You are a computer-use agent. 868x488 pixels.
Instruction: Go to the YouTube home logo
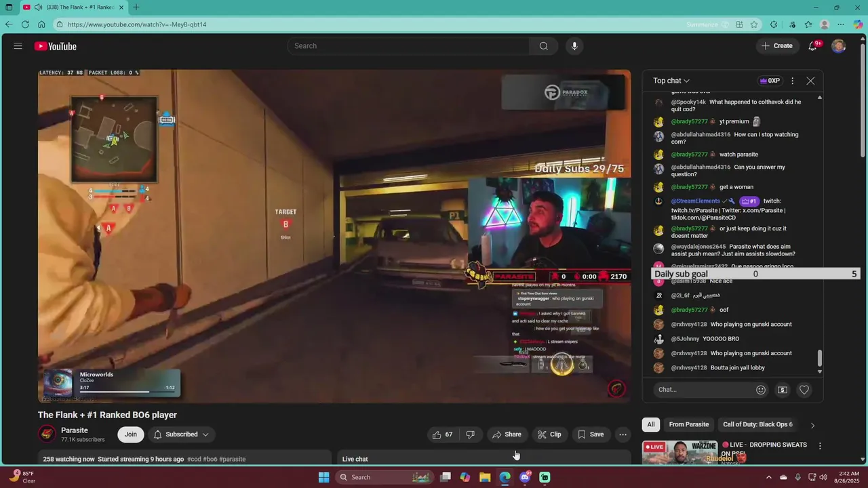point(56,46)
